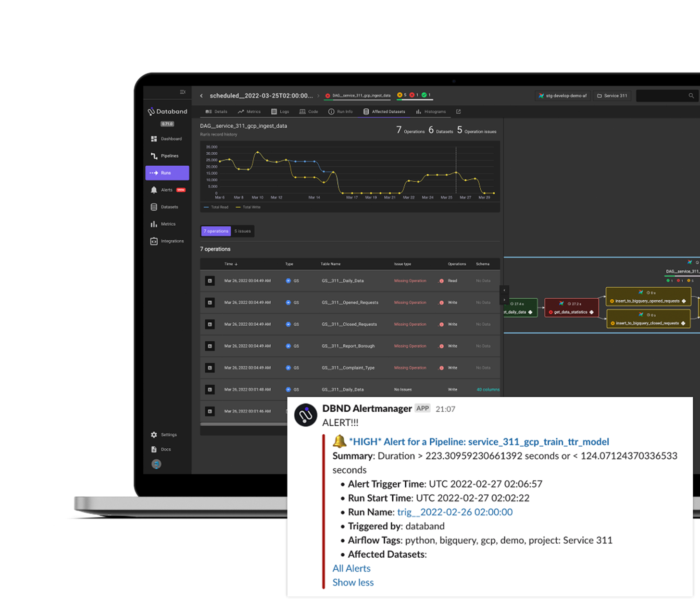Sort the table by Time column
This screenshot has height=600, width=700.
point(231,264)
